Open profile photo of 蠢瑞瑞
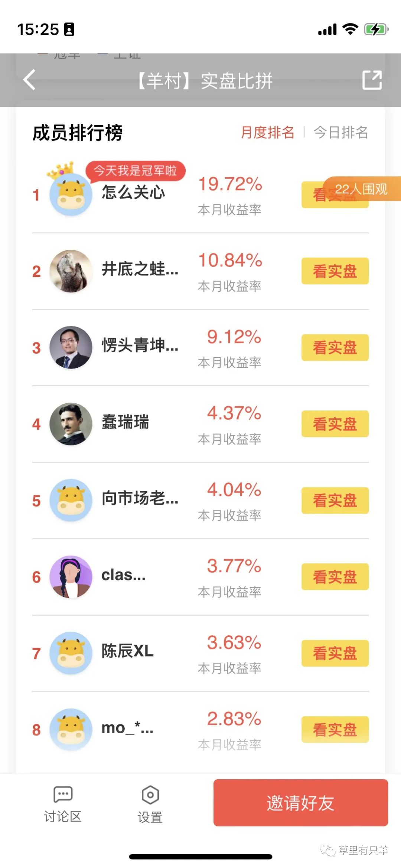Screen dimensions: 401x868 pyautogui.click(x=71, y=424)
